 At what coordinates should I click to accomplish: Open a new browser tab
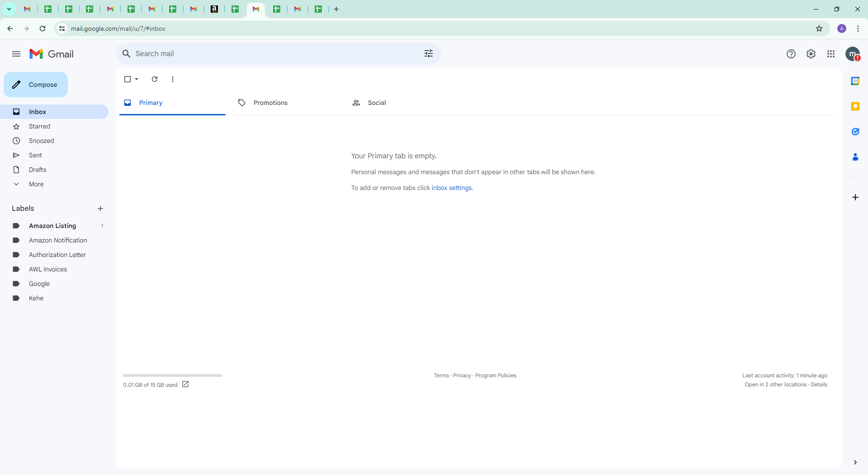click(x=336, y=9)
